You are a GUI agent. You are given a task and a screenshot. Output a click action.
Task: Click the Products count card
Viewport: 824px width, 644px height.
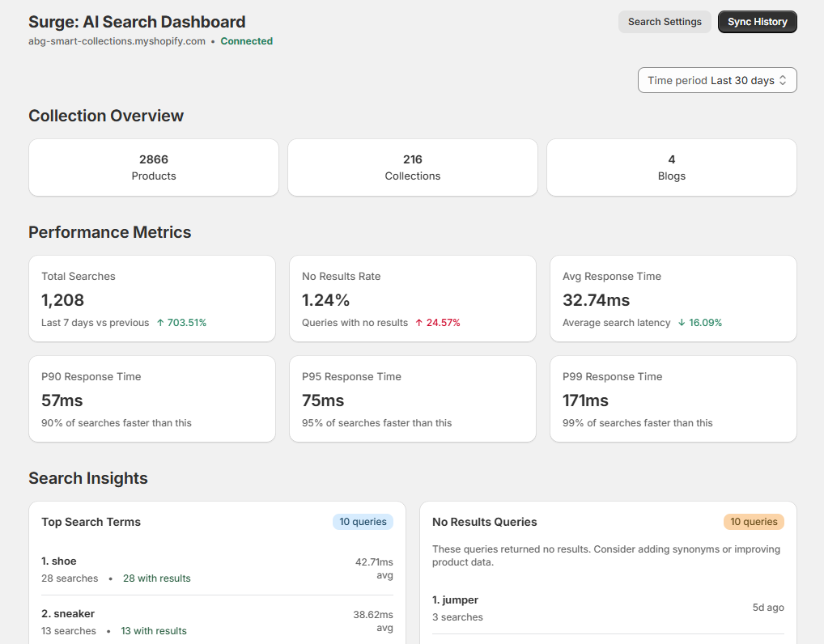click(154, 167)
